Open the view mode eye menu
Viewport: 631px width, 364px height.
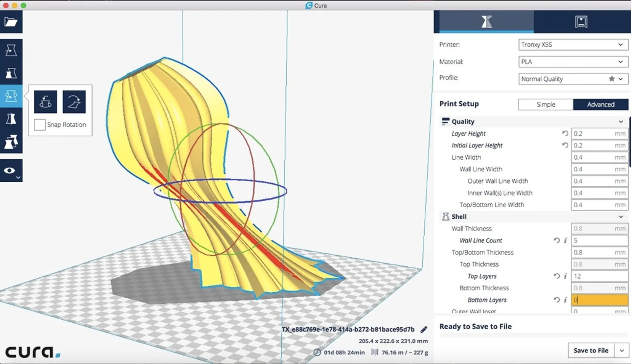(x=11, y=171)
